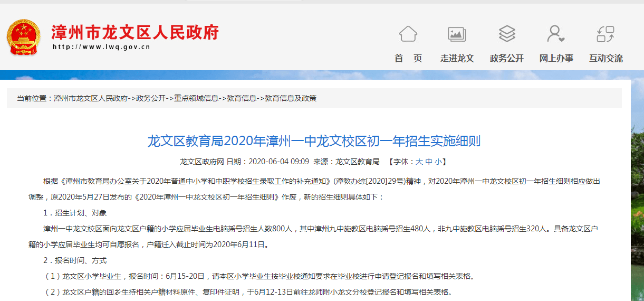
Task: Click breadcrumb link 政务公开
Action: (151, 98)
